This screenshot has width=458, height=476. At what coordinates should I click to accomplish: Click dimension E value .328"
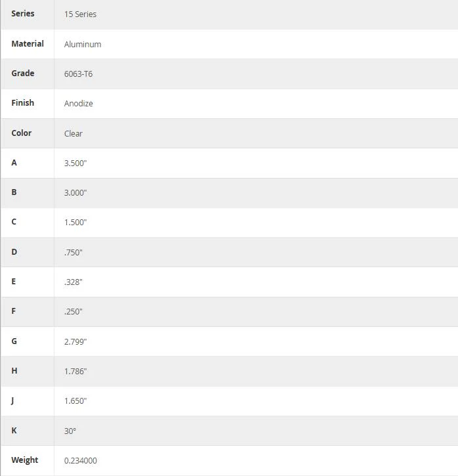pyautogui.click(x=73, y=282)
